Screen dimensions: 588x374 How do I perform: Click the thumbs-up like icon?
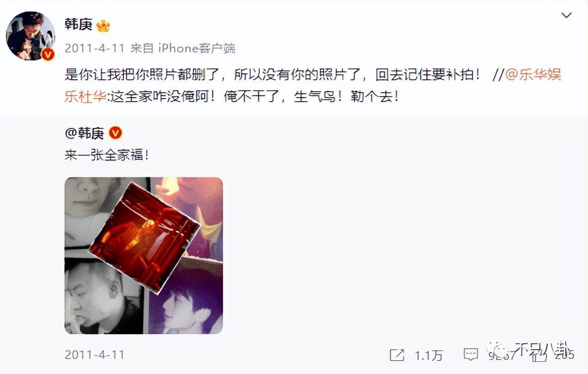click(540, 355)
